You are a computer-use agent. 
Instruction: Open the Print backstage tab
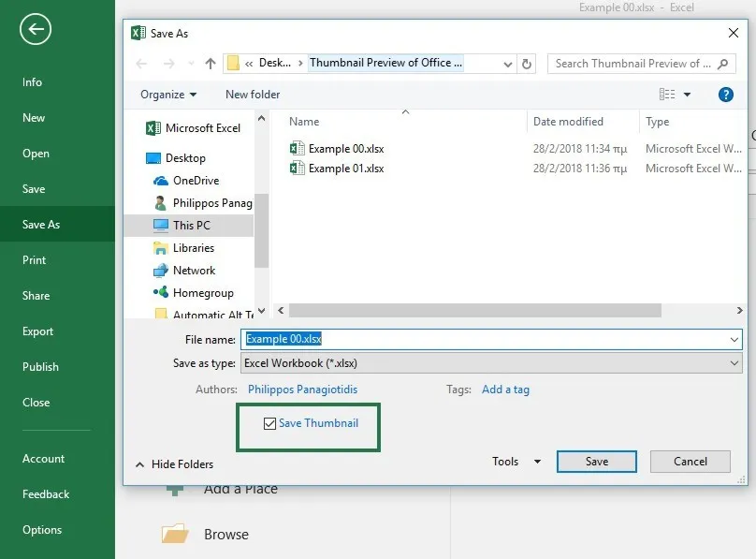(34, 260)
